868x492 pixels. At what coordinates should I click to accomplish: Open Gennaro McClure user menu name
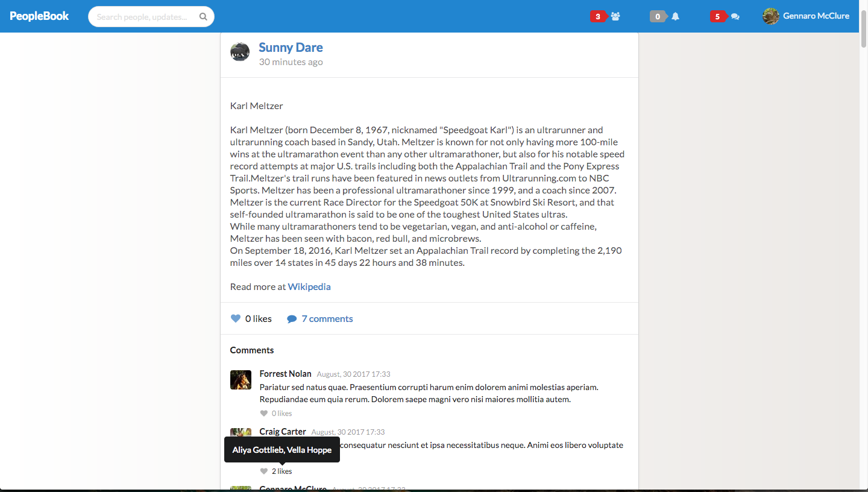pos(816,16)
